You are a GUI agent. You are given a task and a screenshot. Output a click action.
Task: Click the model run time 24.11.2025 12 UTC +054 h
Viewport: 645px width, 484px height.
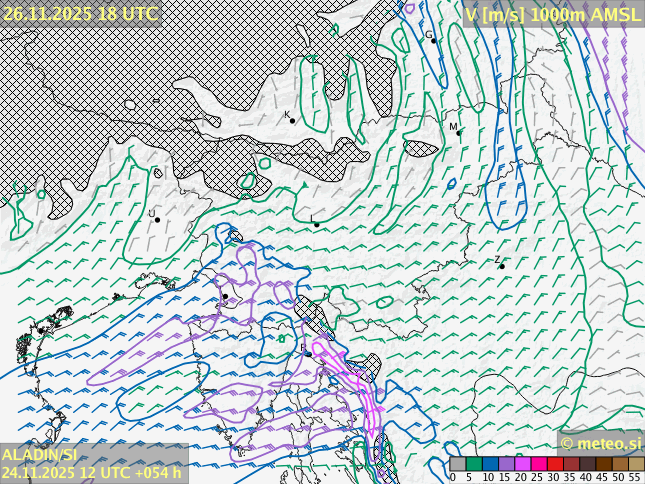92,472
